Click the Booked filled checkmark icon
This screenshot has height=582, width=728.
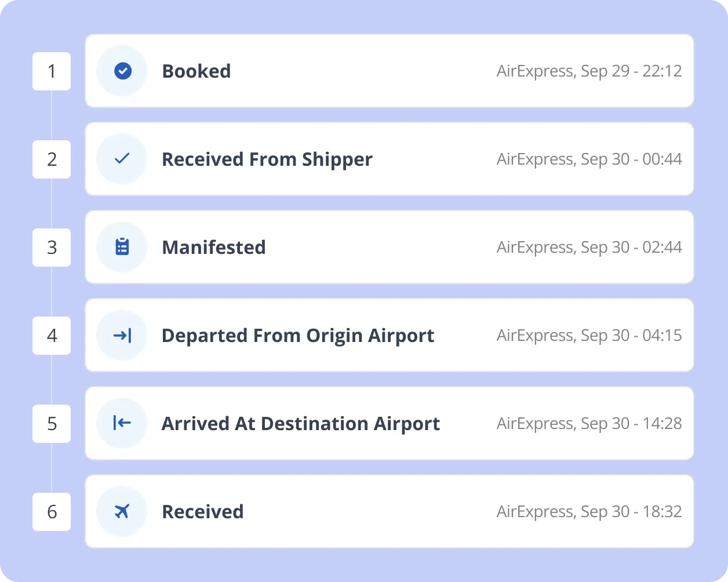tap(122, 71)
